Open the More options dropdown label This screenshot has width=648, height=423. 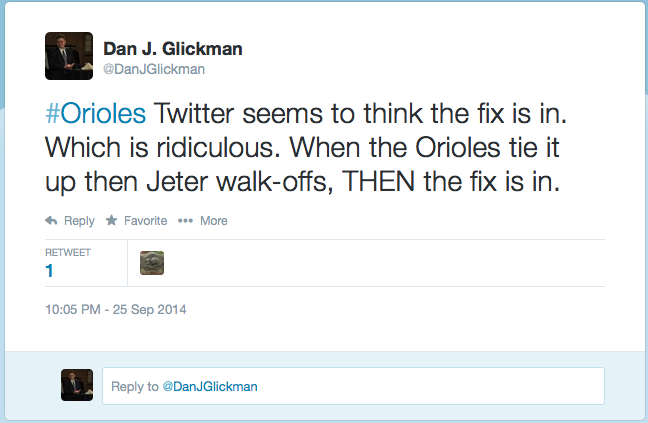click(x=213, y=221)
